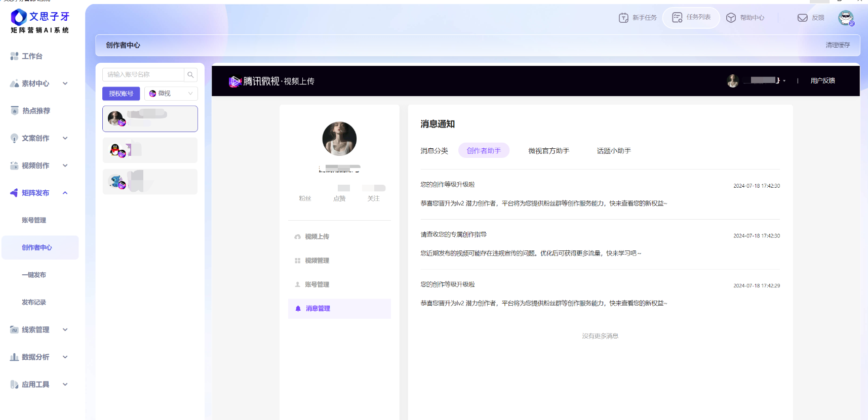Switch to the 微视官方助手 tab
868x420 pixels.
coord(549,151)
